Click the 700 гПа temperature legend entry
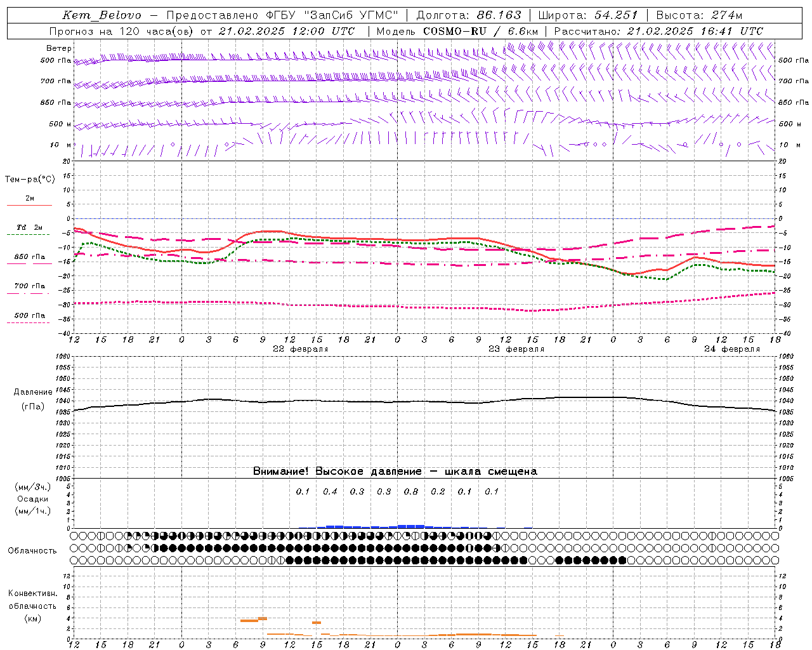The height and width of the screenshot is (650, 812). [x=29, y=286]
